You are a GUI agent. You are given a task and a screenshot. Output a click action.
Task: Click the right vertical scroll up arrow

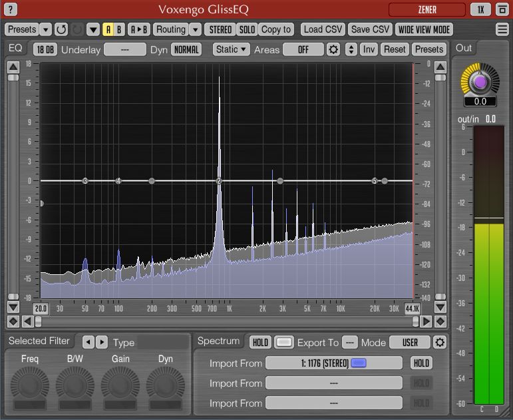[440, 67]
